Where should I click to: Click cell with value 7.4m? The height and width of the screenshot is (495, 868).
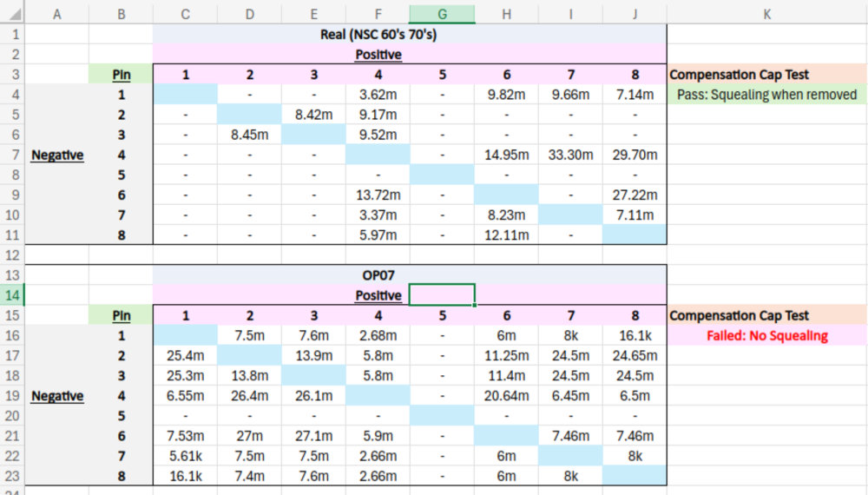(x=250, y=476)
